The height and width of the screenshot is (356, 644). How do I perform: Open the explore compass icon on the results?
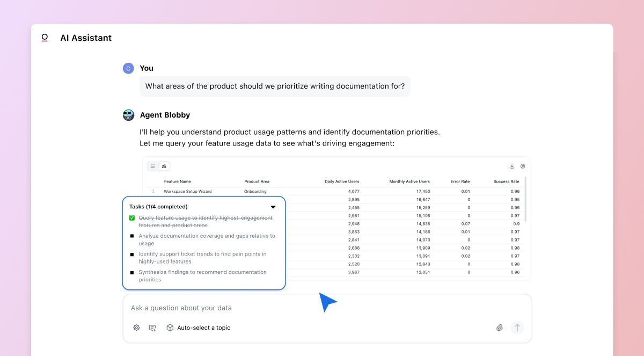pos(523,166)
